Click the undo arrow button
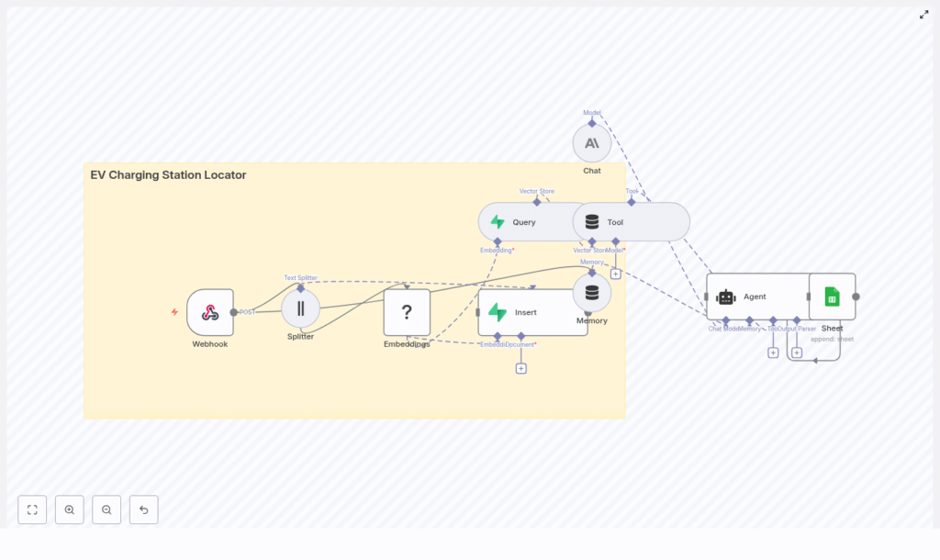Viewport: 940px width, 560px height. [x=143, y=510]
